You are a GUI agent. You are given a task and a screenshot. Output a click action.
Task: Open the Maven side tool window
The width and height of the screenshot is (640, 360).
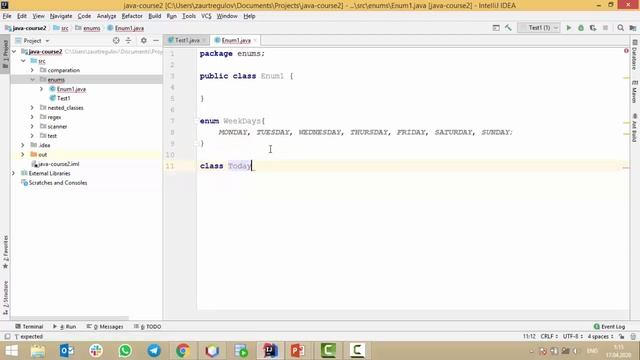click(635, 91)
